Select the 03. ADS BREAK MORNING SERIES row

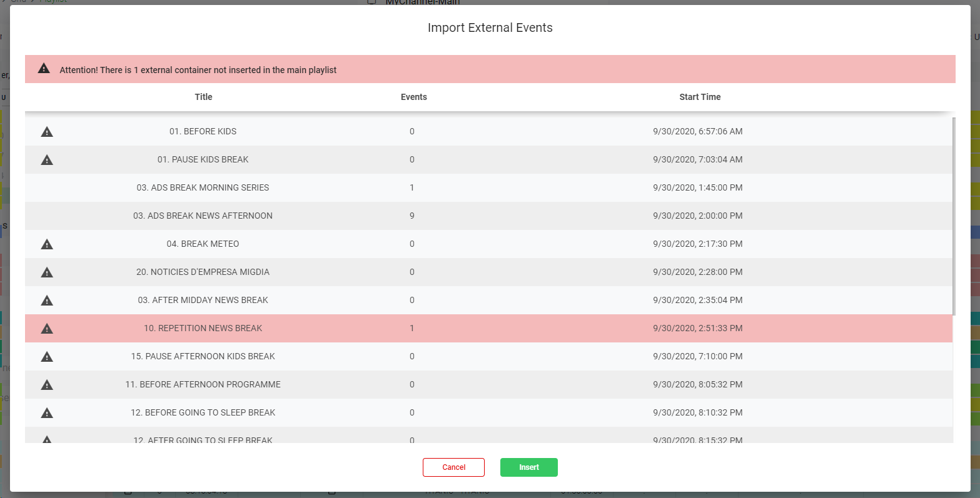(x=203, y=187)
